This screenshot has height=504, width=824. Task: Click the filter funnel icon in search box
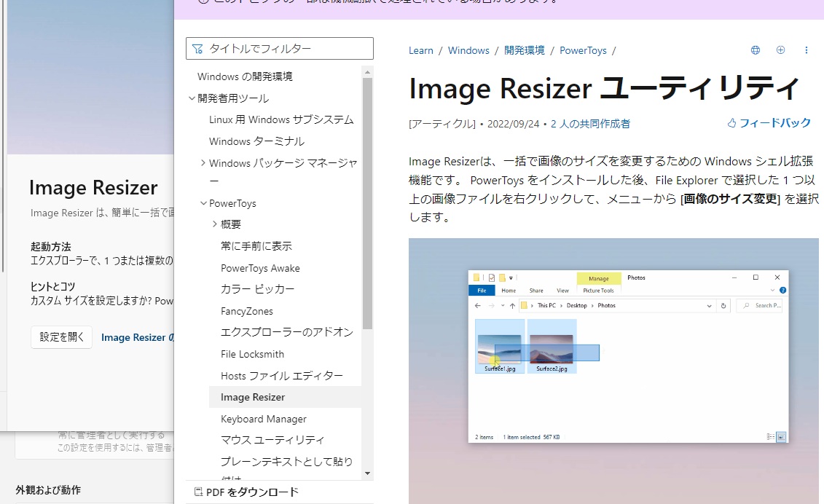tap(197, 48)
